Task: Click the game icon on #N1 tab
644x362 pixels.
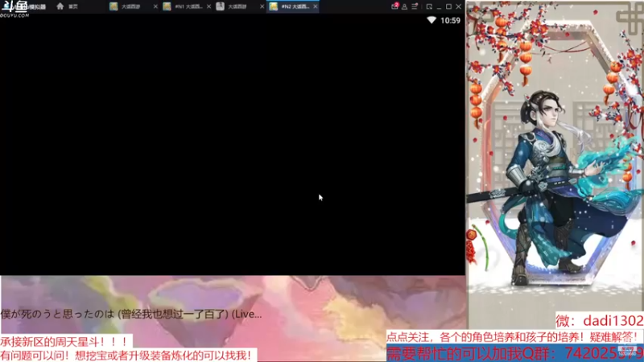Action: (x=167, y=6)
